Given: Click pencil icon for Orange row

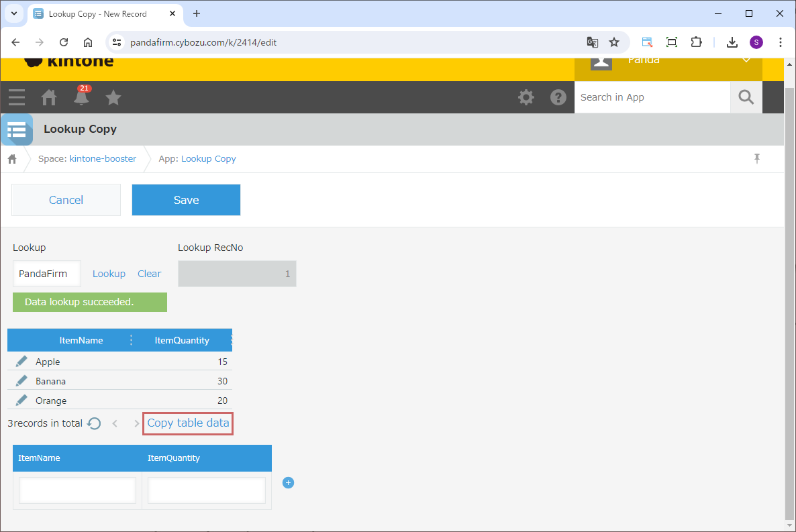Looking at the screenshot, I should coord(21,401).
